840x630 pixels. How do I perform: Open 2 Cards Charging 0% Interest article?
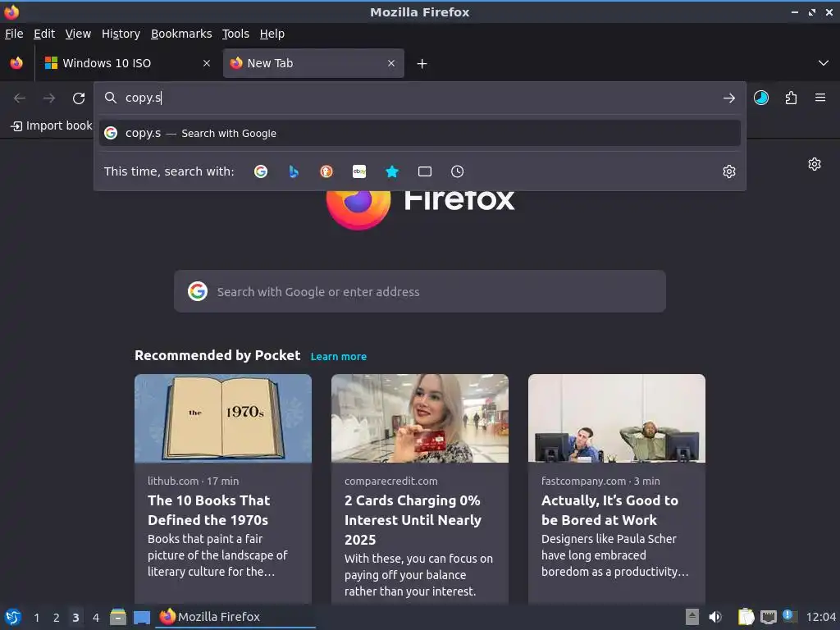point(413,519)
